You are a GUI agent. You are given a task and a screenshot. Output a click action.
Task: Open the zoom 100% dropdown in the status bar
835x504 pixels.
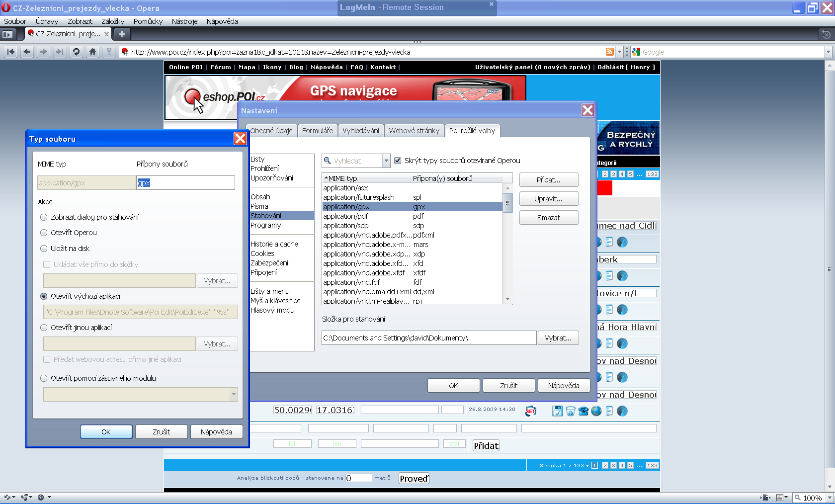(828, 498)
